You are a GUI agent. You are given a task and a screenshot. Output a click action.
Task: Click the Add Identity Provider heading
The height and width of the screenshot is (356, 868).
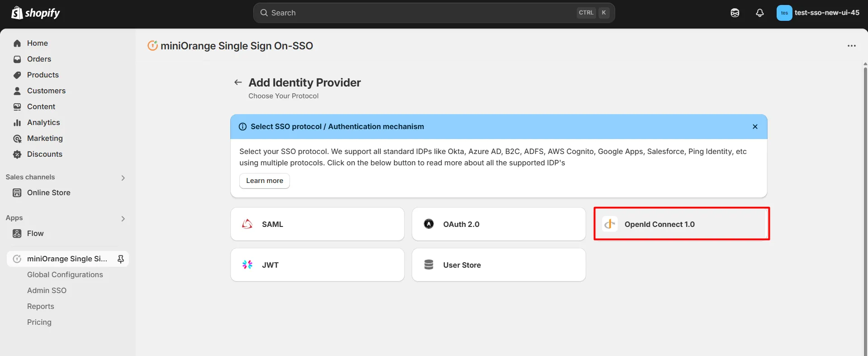click(304, 82)
